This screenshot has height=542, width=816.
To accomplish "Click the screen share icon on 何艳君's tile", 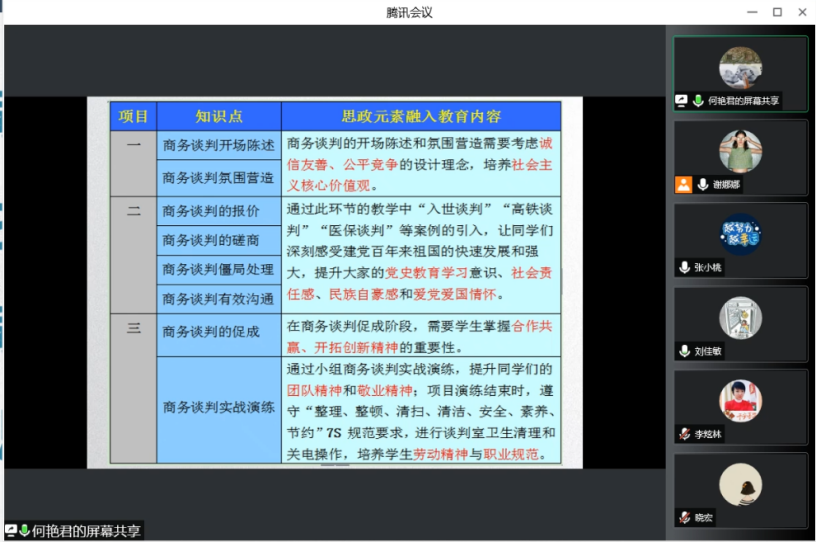I will pos(682,101).
